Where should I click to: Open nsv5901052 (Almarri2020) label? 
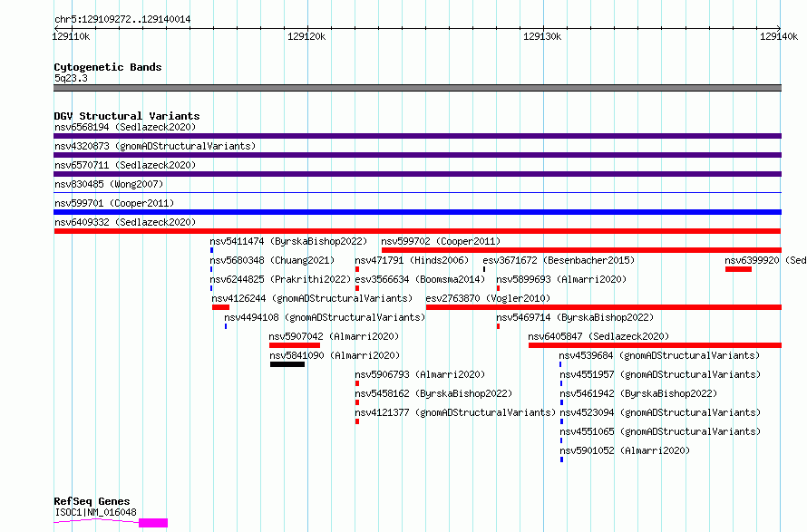tap(625, 450)
